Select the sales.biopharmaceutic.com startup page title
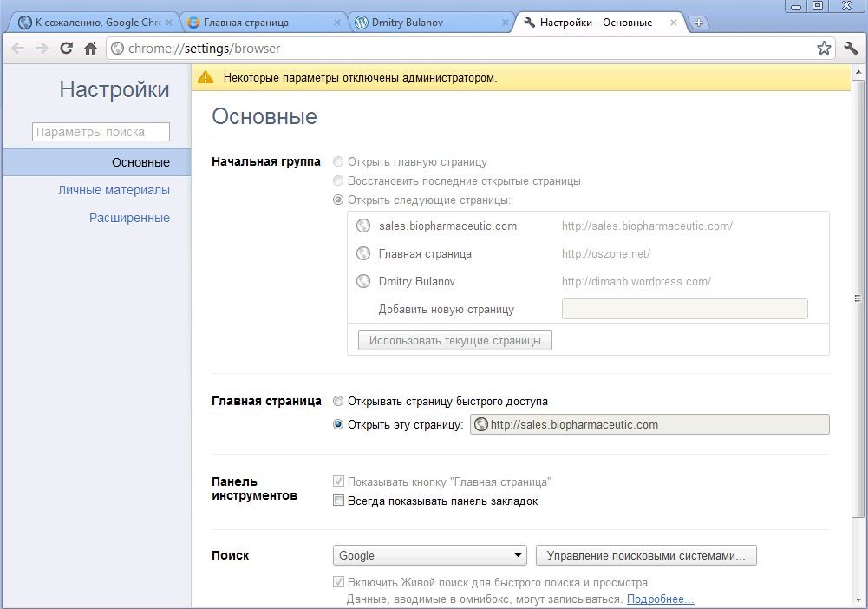868x609 pixels. click(447, 226)
